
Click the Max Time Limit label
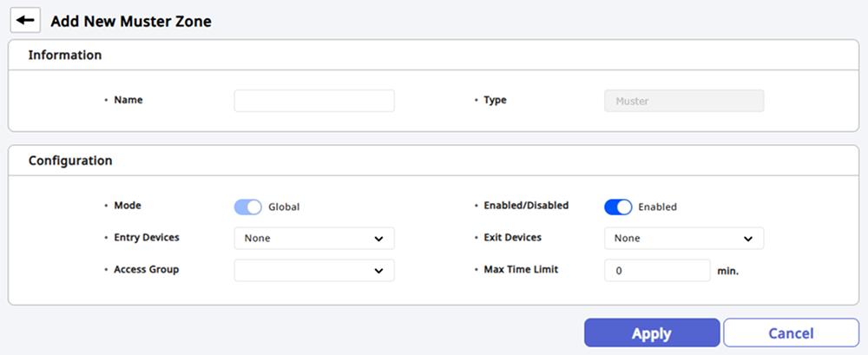point(521,270)
